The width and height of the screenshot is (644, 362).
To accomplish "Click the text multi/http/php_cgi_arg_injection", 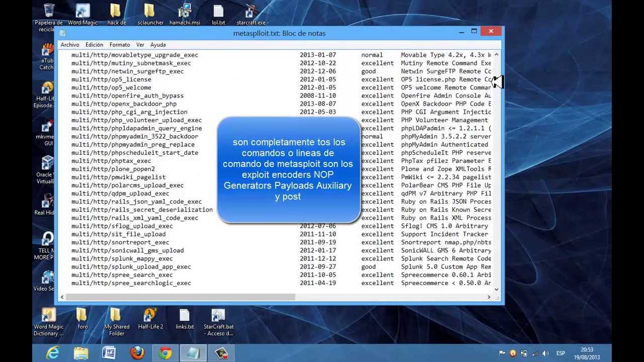I will tap(129, 112).
